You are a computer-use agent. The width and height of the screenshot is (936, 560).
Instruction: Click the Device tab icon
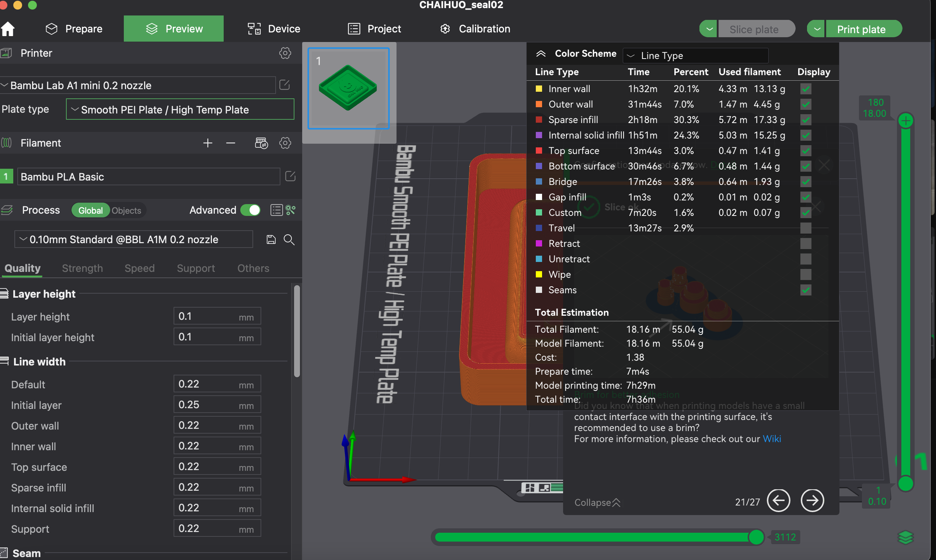pos(254,29)
